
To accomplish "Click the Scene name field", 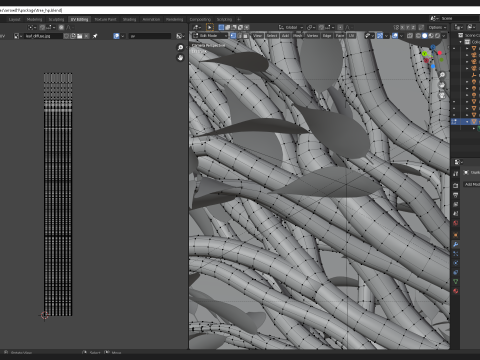I will [x=460, y=18].
